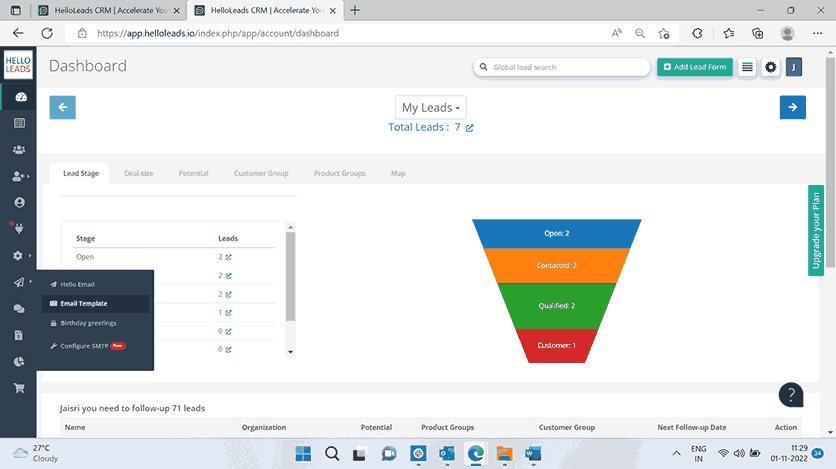Expand the My Leads dropdown
This screenshot has width=836, height=469.
(431, 108)
